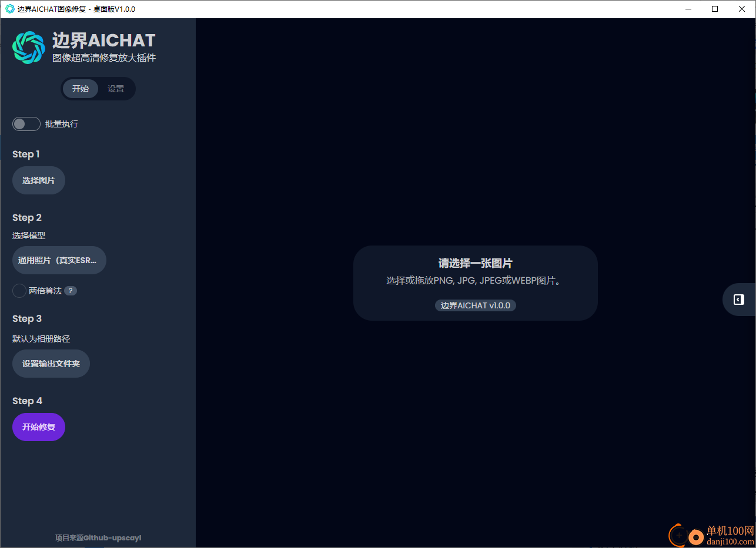
Task: Click the 选择或拖放PNG, JPG hint text
Action: point(476,281)
